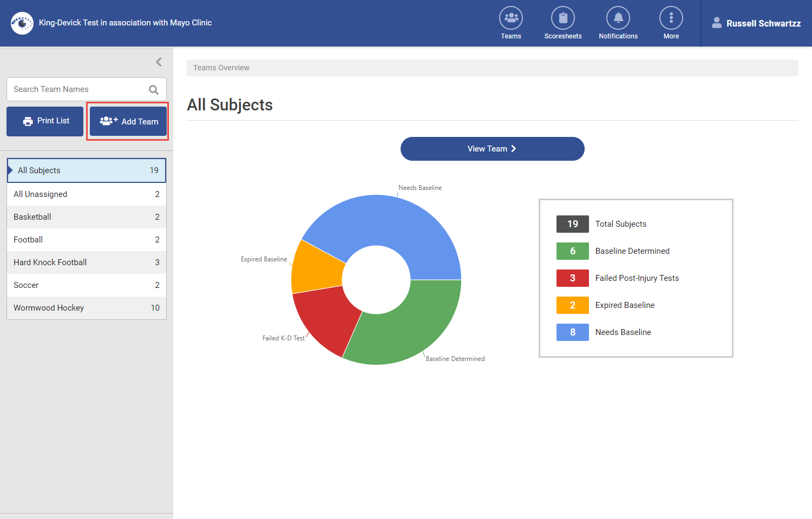Select the Soccer team tab in the list
The width and height of the screenshot is (812, 519).
tap(87, 285)
